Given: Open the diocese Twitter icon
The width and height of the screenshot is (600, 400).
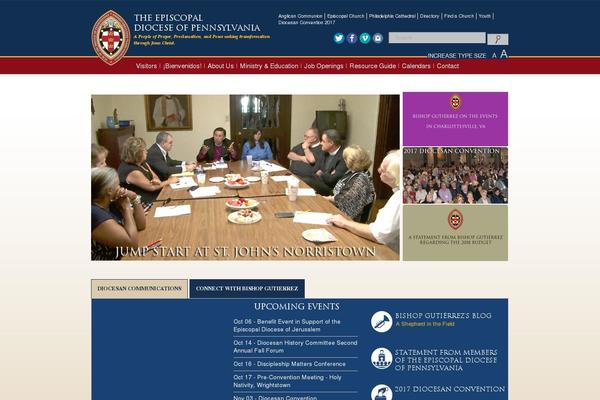Looking at the screenshot, I should [x=339, y=38].
